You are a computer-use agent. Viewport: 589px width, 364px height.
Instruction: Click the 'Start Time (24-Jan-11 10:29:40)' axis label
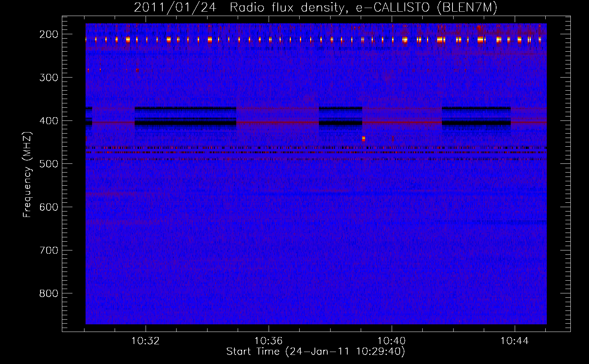tap(316, 352)
